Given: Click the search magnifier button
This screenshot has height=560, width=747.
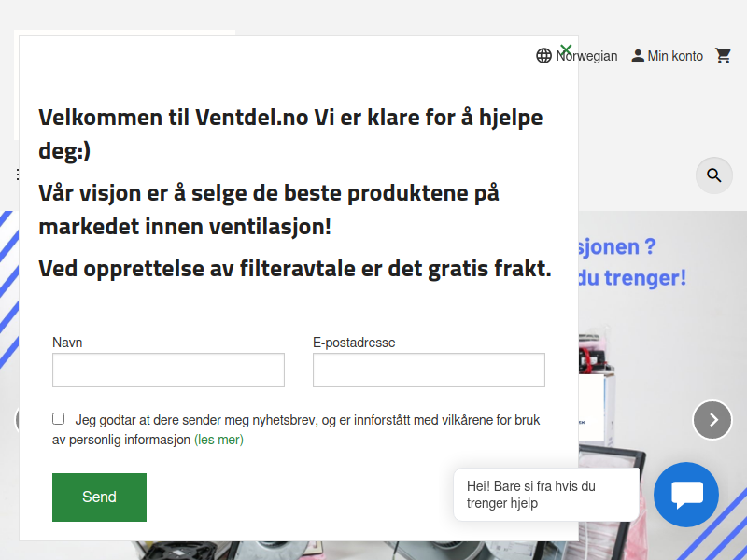Looking at the screenshot, I should click(x=713, y=175).
